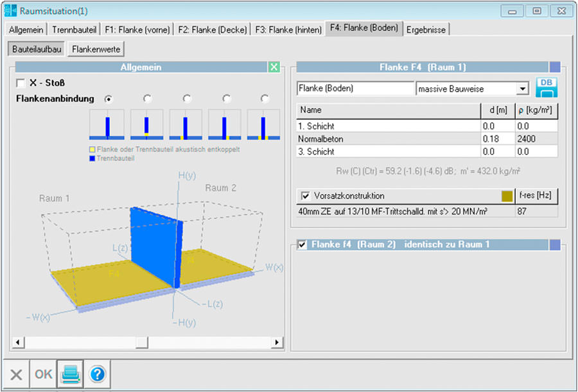Screen dimensions: 578x392
Task: Select the Normalbeton layer name
Action: pyautogui.click(x=389, y=139)
